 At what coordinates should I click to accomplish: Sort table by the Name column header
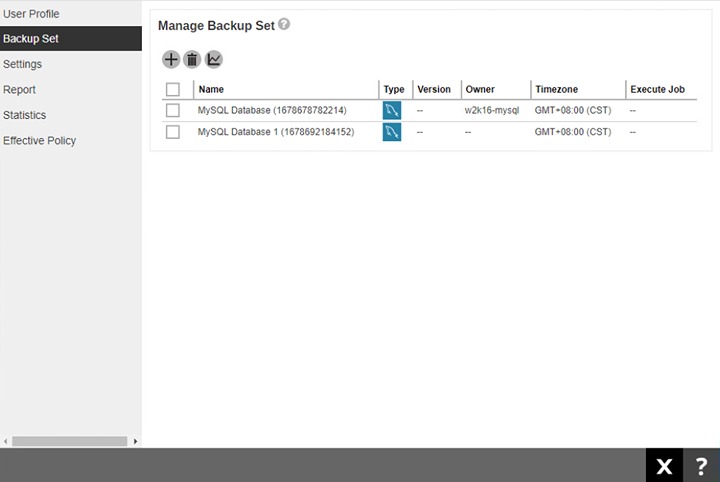pos(211,89)
